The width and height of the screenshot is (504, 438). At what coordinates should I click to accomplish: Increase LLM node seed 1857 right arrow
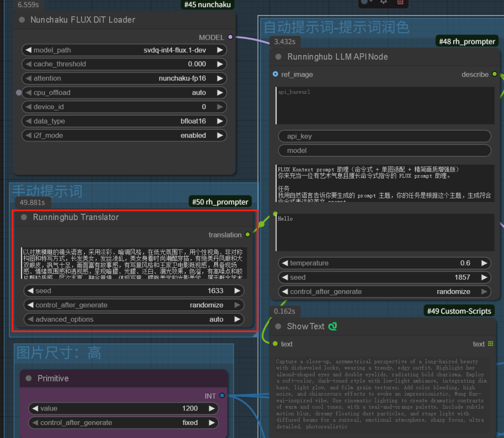[484, 278]
